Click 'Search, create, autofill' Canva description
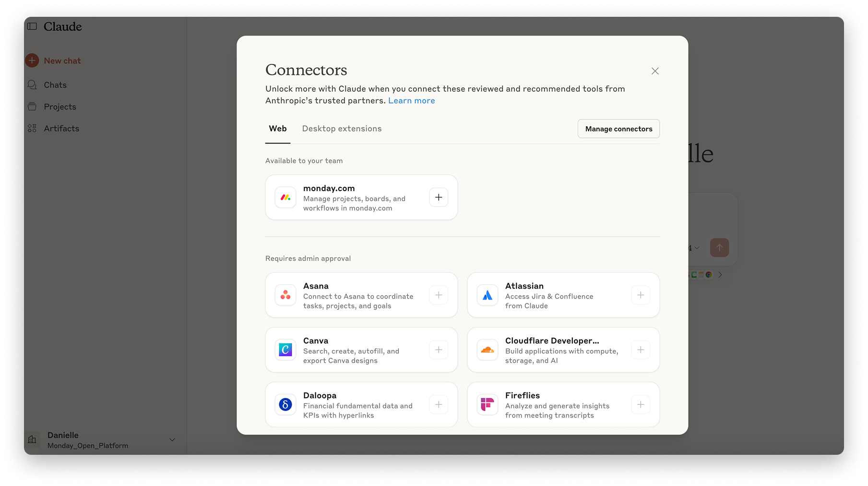The width and height of the screenshot is (868, 486). point(351,356)
